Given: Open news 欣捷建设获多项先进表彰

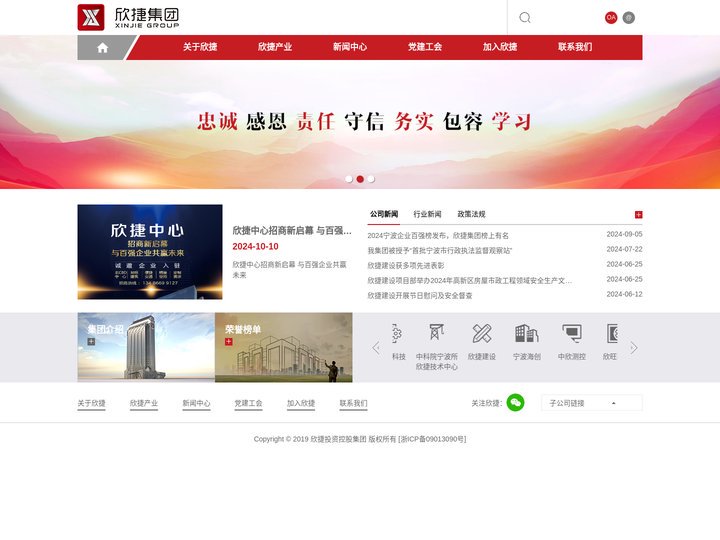Looking at the screenshot, I should [x=406, y=265].
